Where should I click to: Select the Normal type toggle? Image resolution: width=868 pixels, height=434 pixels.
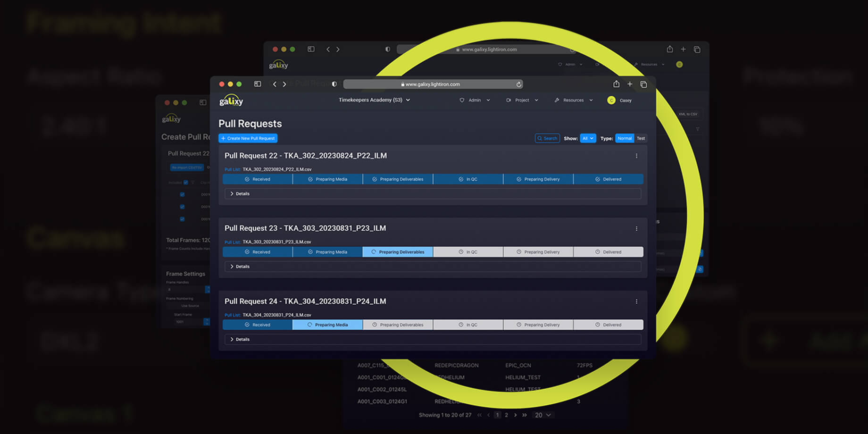(x=624, y=138)
